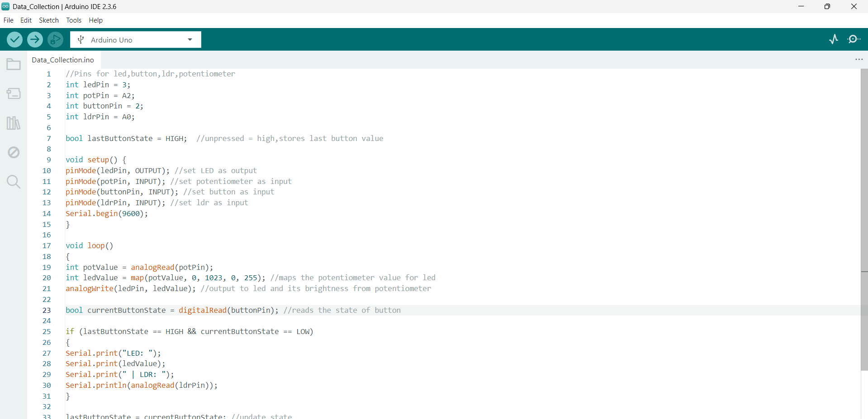The width and height of the screenshot is (868, 419).
Task: Click the Upload arrow button
Action: pos(35,40)
